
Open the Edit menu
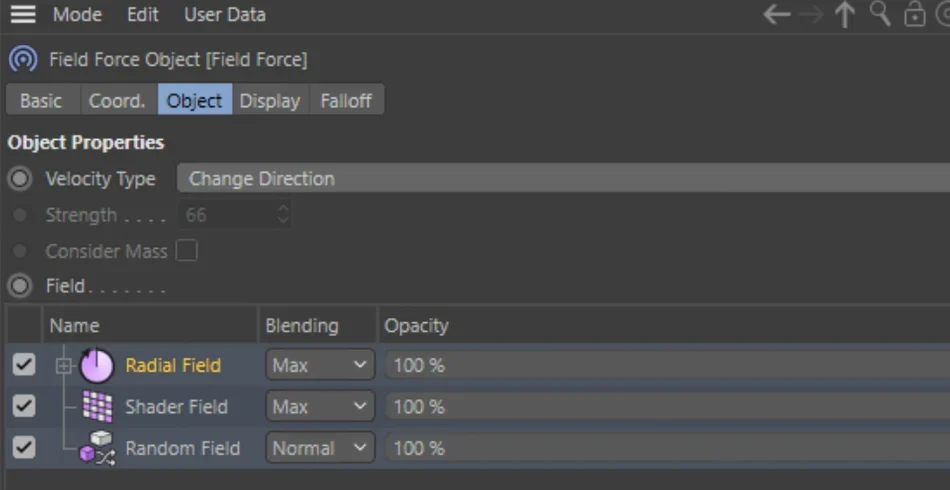[x=142, y=15]
